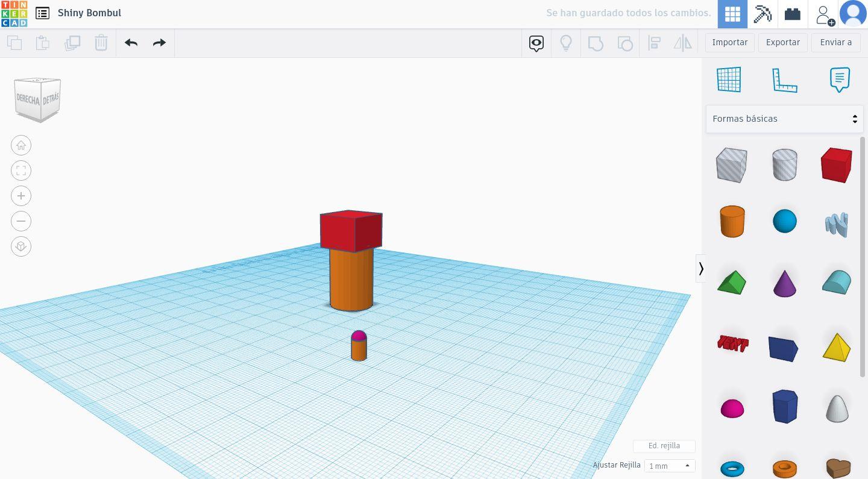Select the red box on the workplane
The image size is (868, 479).
[351, 231]
